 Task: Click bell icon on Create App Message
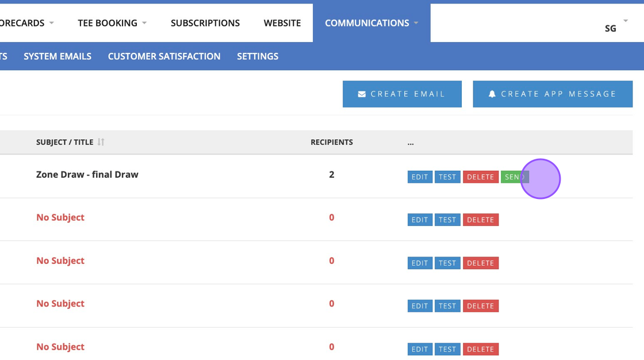tap(492, 94)
